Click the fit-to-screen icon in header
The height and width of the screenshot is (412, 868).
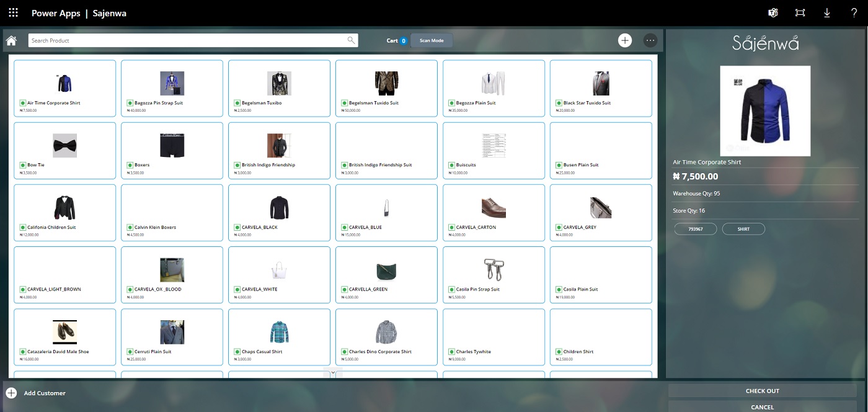pyautogui.click(x=800, y=12)
